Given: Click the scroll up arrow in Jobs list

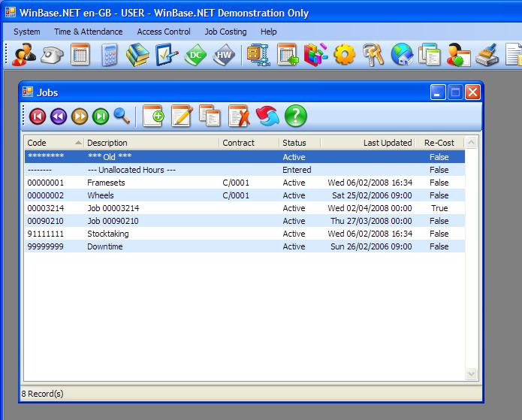Looking at the screenshot, I should (x=471, y=143).
